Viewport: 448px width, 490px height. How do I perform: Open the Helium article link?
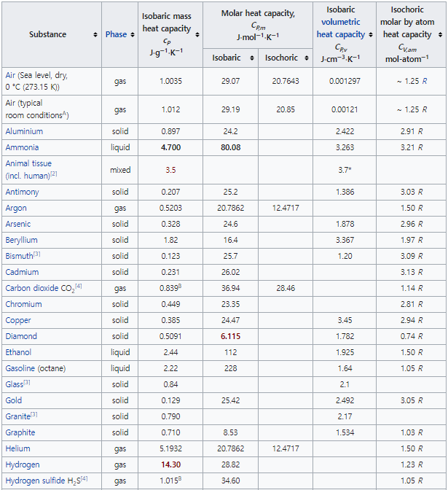[x=17, y=448]
